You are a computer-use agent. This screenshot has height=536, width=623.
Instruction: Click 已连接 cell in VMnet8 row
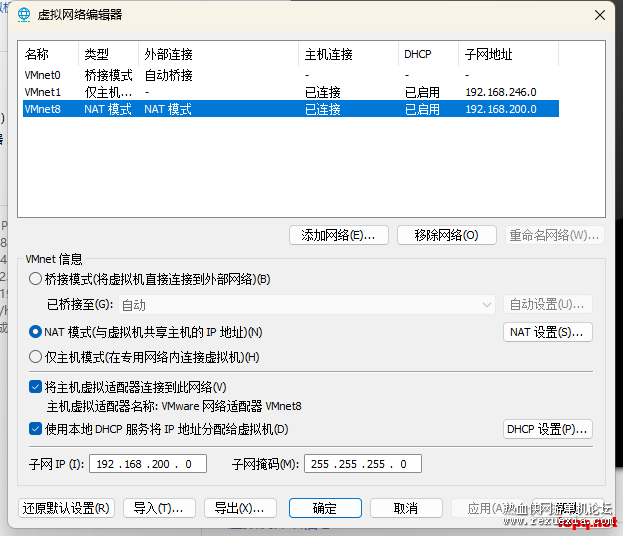coord(323,109)
